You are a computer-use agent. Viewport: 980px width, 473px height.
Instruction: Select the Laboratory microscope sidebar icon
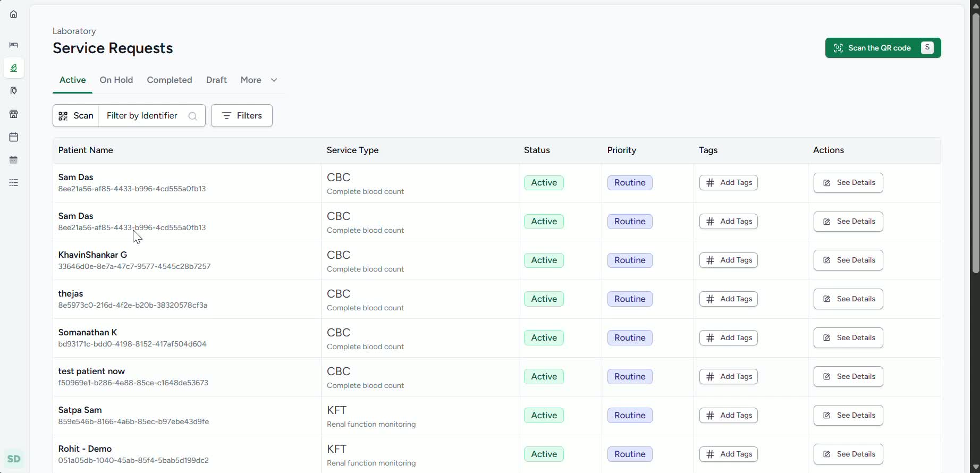(x=14, y=68)
